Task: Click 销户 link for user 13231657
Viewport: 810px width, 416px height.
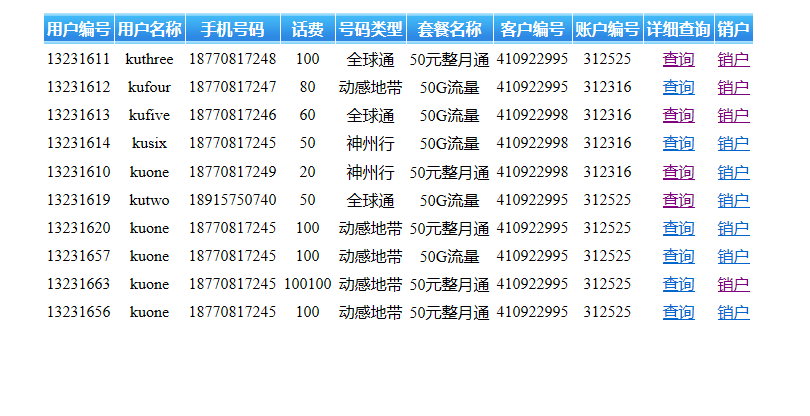Action: tap(733, 256)
